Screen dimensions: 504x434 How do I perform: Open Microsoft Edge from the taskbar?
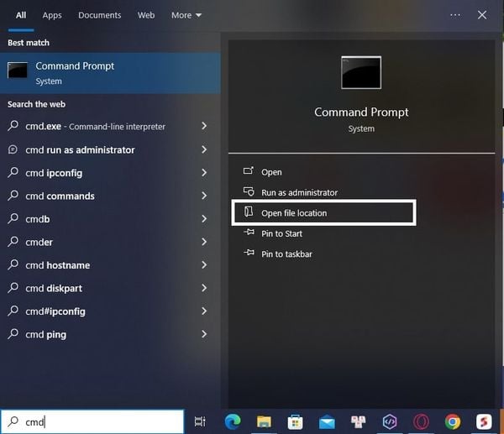pyautogui.click(x=233, y=421)
